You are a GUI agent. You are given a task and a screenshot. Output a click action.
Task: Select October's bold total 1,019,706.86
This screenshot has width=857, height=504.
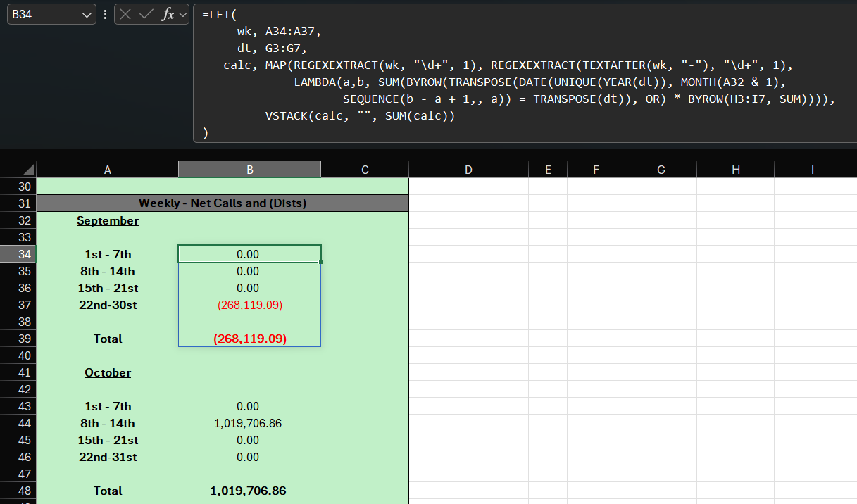(x=249, y=491)
